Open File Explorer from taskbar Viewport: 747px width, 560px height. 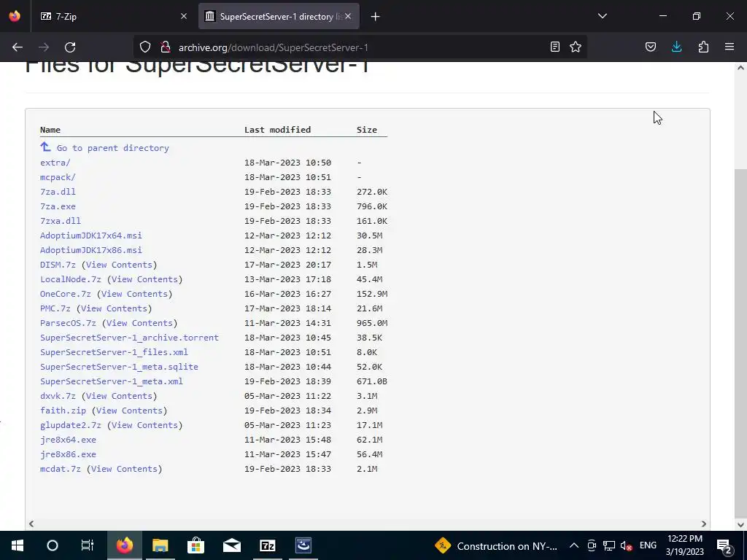tap(160, 545)
